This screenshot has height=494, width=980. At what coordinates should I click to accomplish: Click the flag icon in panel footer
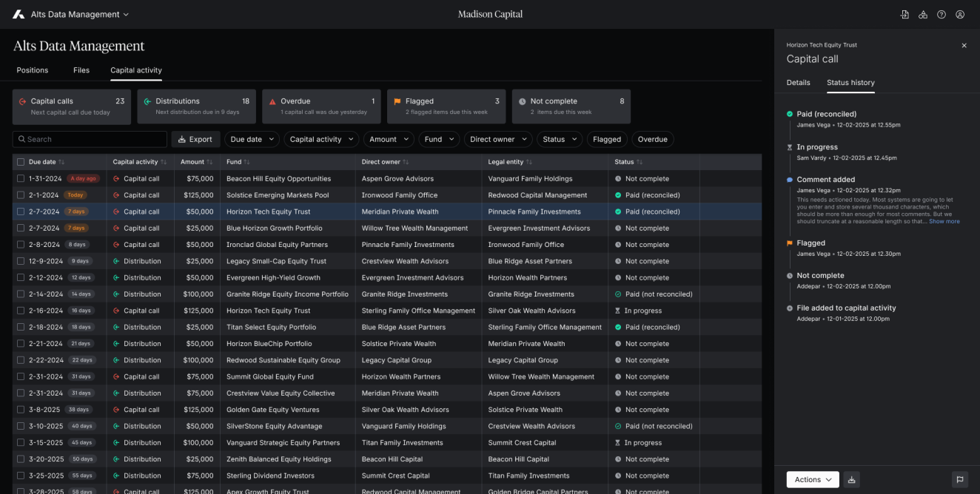tap(960, 480)
